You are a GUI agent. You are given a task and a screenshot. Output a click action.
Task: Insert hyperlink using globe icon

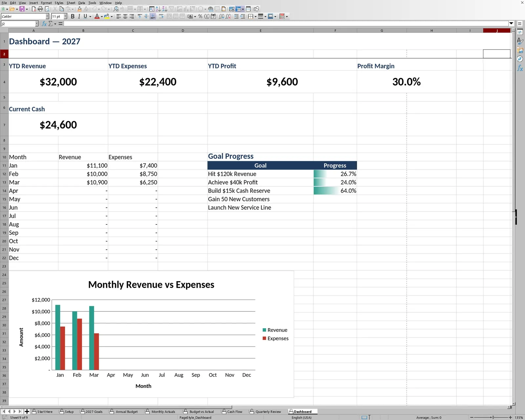tap(211, 9)
